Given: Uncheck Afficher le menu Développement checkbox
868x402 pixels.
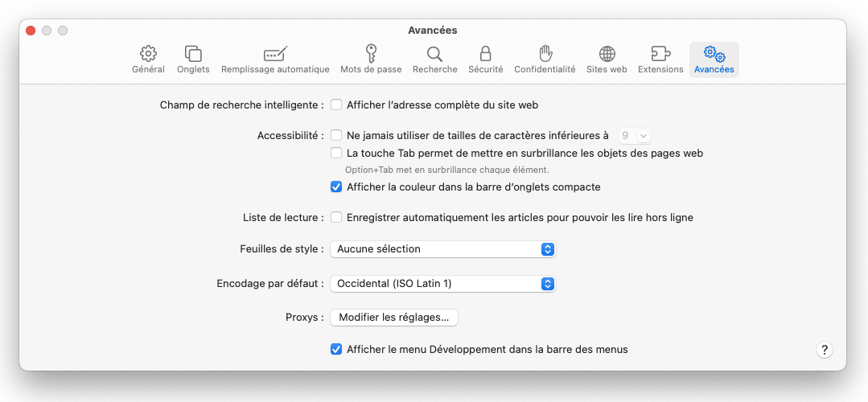Looking at the screenshot, I should (336, 350).
